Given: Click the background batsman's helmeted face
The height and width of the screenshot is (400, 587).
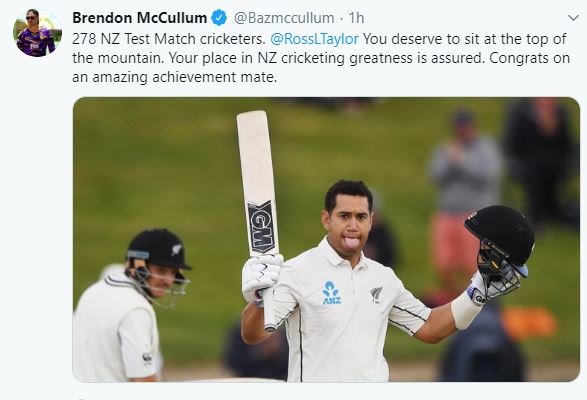Looking at the screenshot, I should (x=162, y=280).
